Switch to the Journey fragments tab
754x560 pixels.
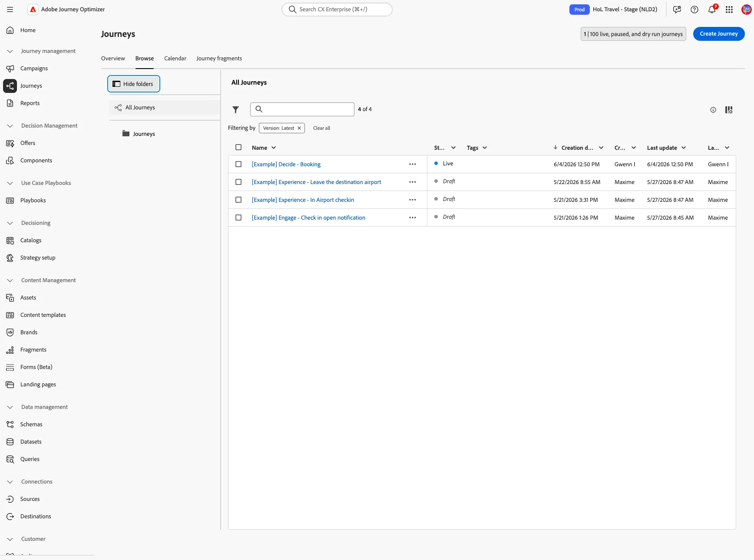[x=219, y=59]
